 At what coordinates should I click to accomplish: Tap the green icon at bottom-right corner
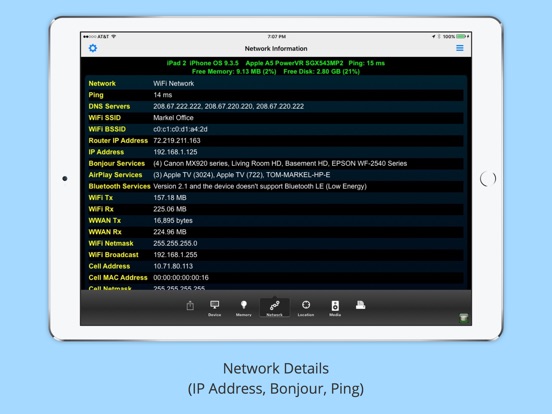pyautogui.click(x=464, y=318)
